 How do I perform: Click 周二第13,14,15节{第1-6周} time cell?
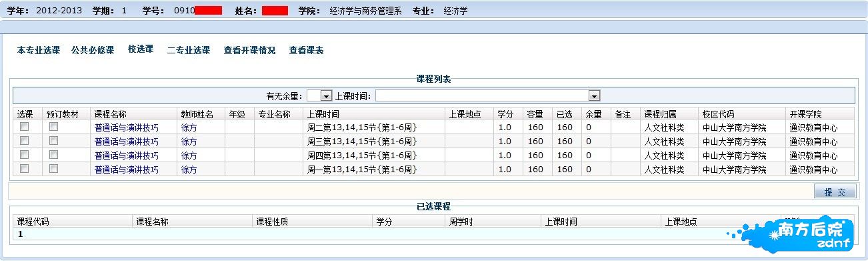tap(362, 127)
